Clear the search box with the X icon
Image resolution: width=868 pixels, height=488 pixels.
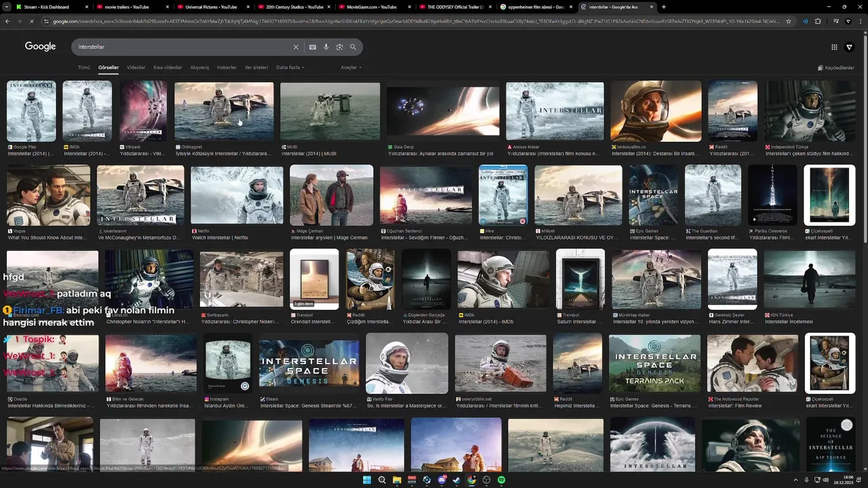coord(296,47)
